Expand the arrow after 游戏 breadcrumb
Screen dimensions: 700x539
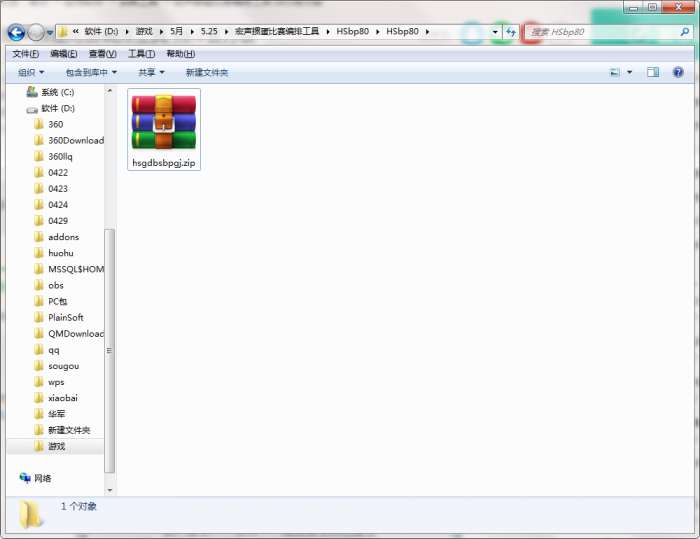161,32
